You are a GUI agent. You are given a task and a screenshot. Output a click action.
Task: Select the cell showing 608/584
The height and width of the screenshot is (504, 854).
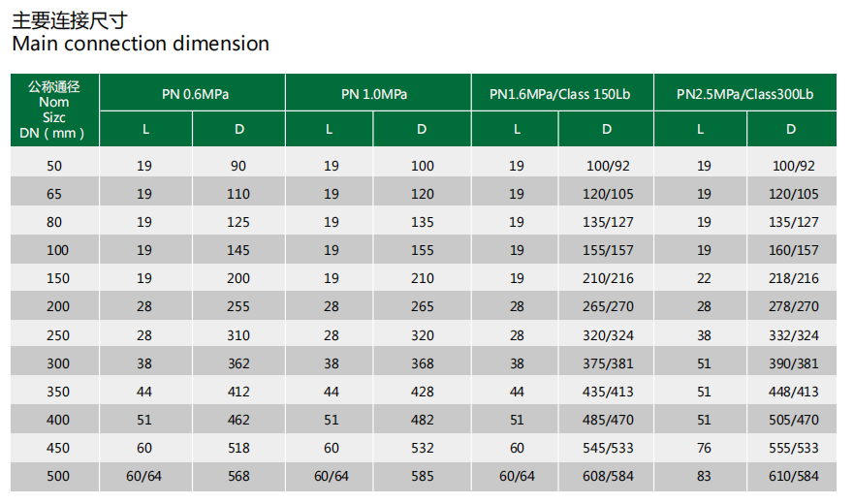[x=607, y=476]
